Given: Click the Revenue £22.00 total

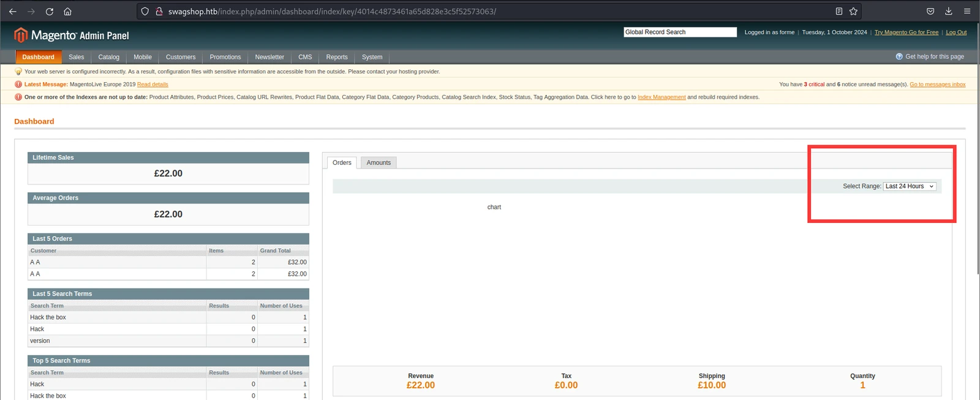Looking at the screenshot, I should coord(421,385).
